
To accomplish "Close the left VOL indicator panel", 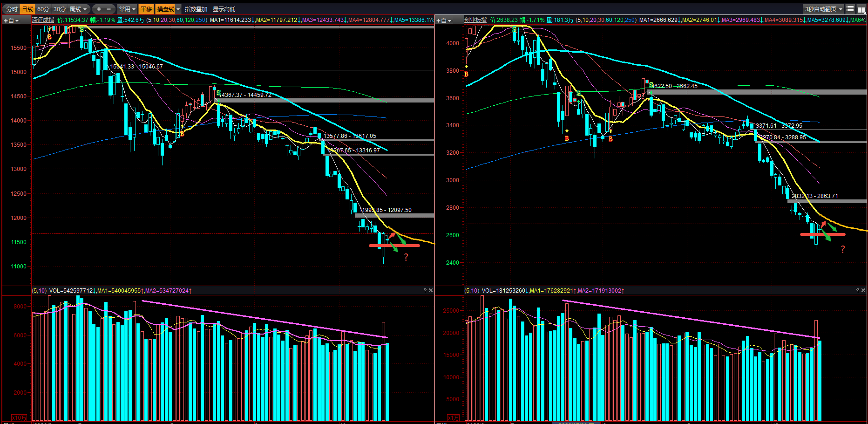I will 431,290.
